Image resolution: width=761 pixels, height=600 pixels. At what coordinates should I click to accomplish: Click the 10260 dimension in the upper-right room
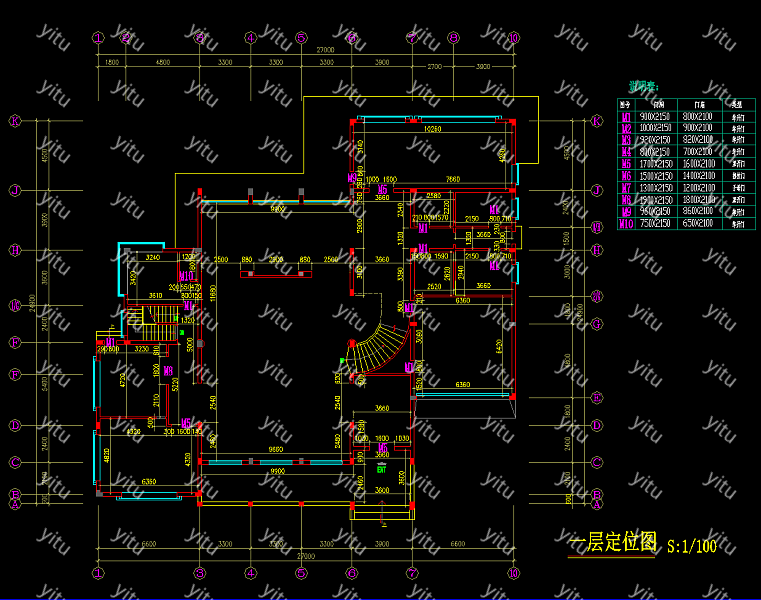432,130
